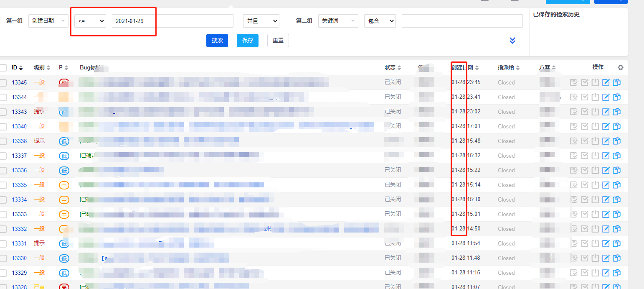This screenshot has height=289, width=644.
Task: Click the 保存 save query button
Action: 248,41
